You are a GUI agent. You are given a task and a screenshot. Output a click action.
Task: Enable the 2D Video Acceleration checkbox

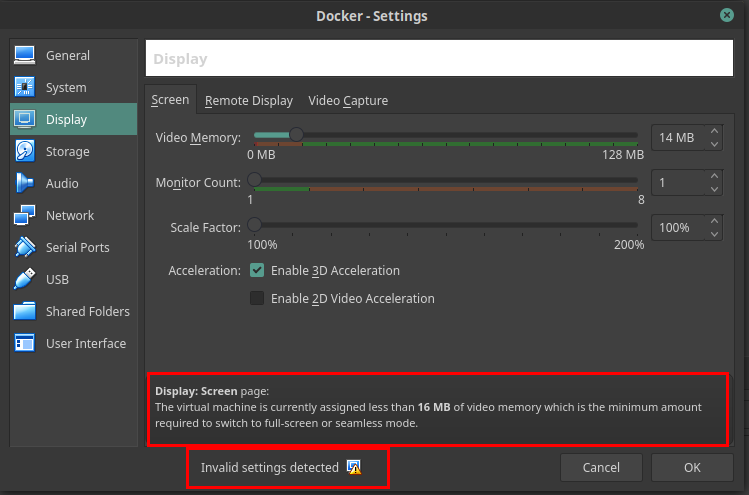257,298
